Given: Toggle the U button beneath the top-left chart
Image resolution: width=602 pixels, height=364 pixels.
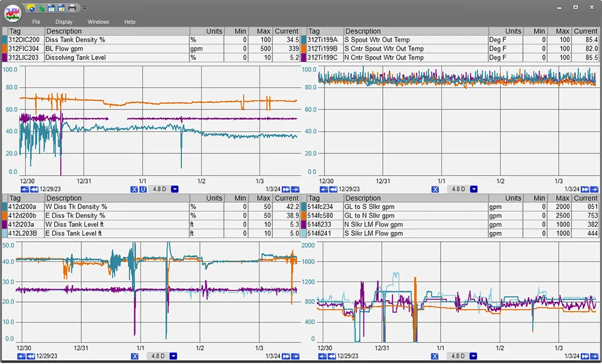Looking at the screenshot, I should coord(143,189).
